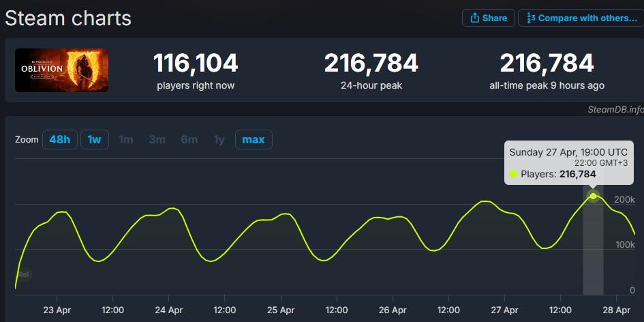Image resolution: width=644 pixels, height=322 pixels.
Task: Click the numbered icon on Compare with others
Action: (x=530, y=18)
